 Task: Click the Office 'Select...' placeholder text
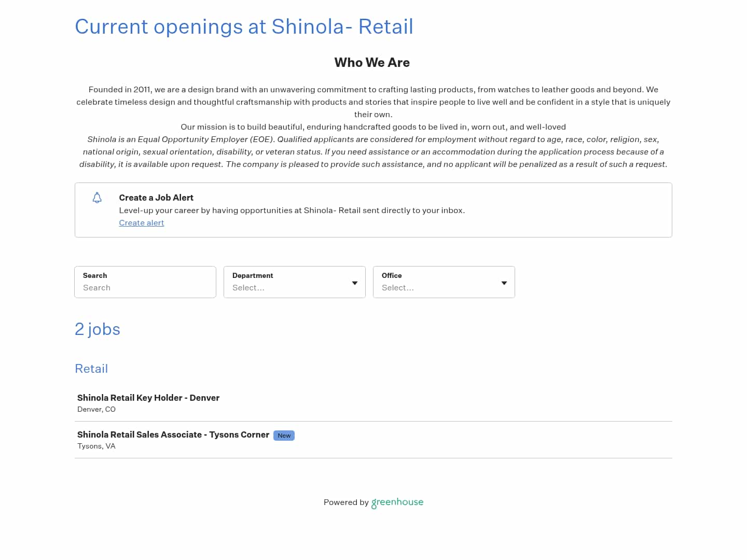point(398,288)
